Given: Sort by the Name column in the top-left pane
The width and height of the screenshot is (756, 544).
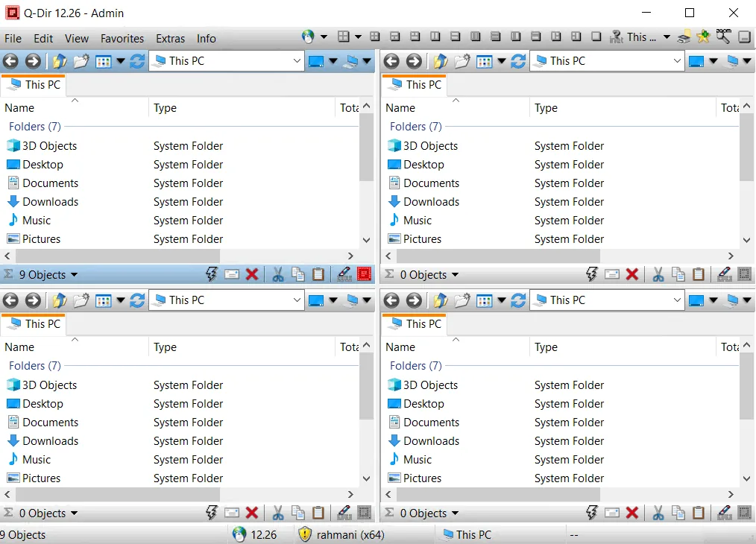Looking at the screenshot, I should 75,108.
